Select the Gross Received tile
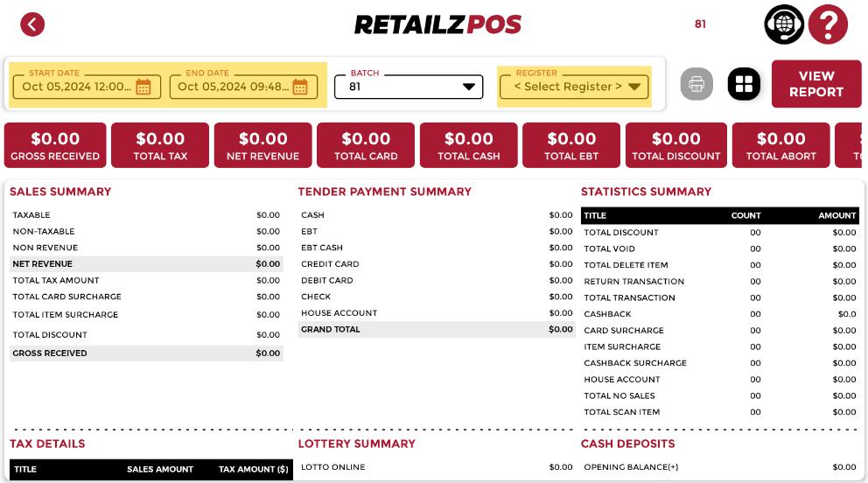The image size is (868, 483). point(55,145)
